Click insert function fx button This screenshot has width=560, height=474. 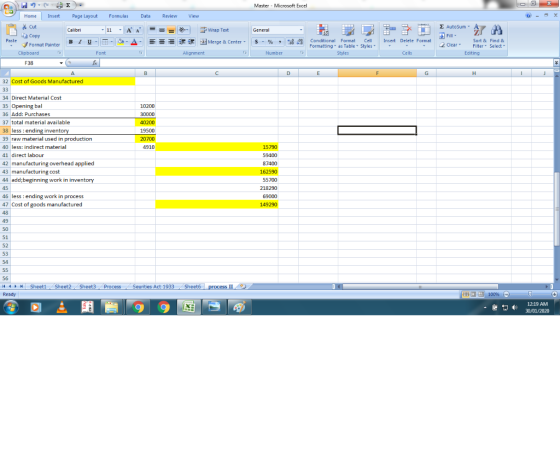(95, 63)
